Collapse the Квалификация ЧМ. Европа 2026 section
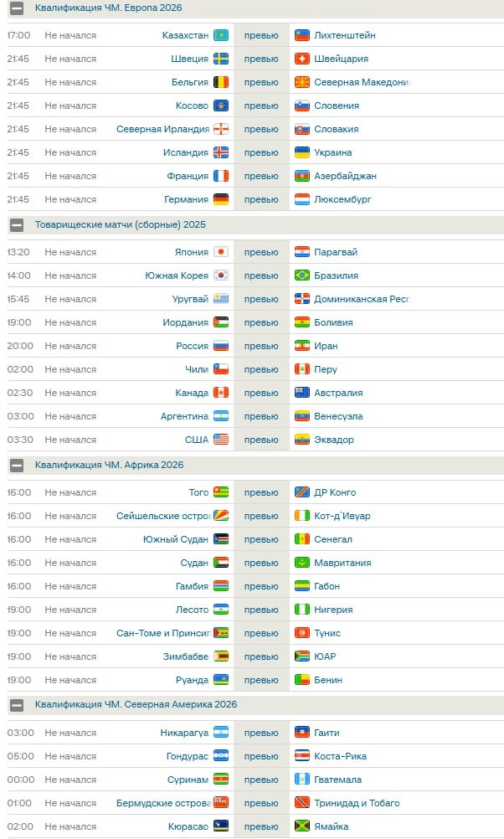The height and width of the screenshot is (839, 504). pos(17,8)
